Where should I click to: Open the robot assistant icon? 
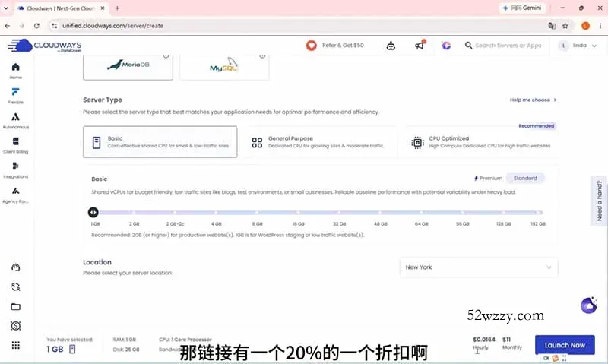(x=391, y=46)
